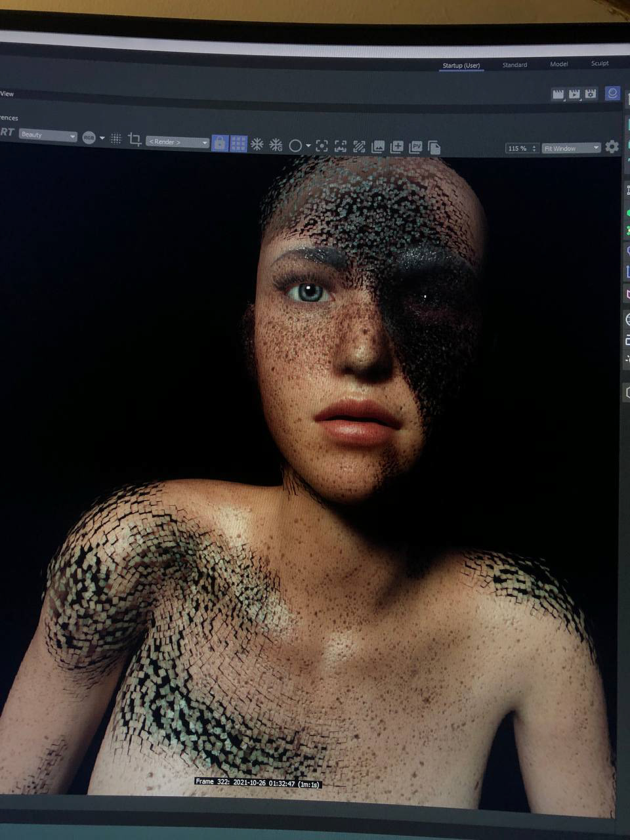Toggle the bucket grid icon
The width and height of the screenshot is (630, 840).
point(239,144)
